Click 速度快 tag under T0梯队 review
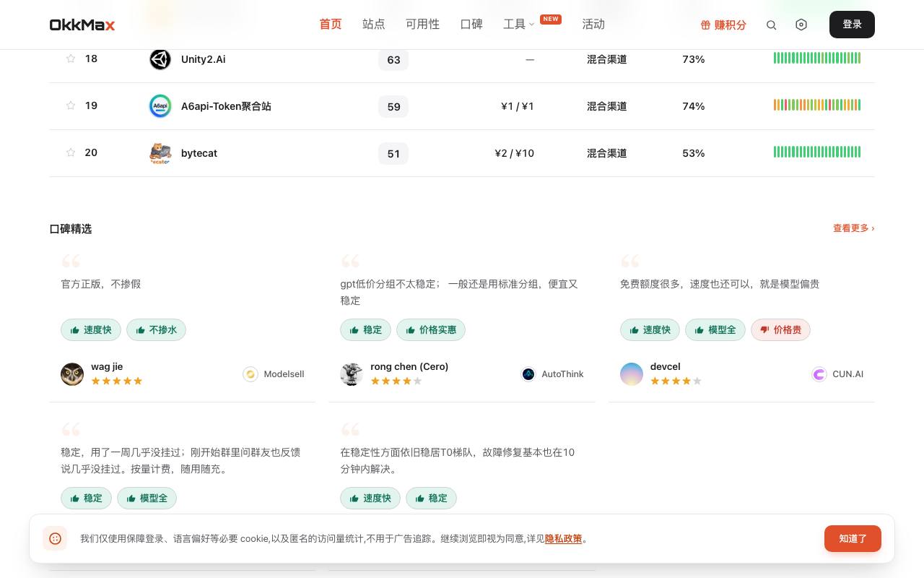Screen dimensions: 924x578 [x=370, y=499]
